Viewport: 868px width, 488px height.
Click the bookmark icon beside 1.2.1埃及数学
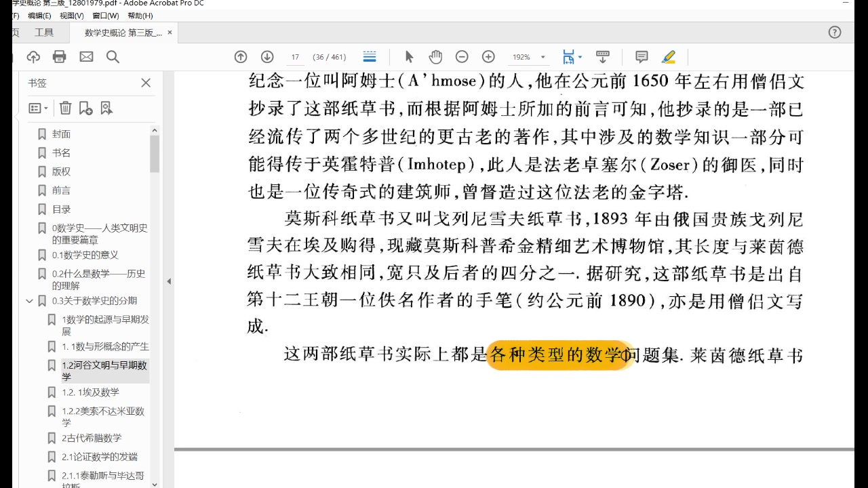(52, 392)
